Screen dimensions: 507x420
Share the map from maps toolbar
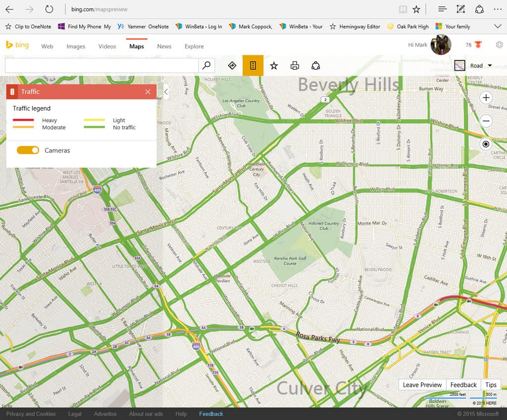pyautogui.click(x=315, y=66)
